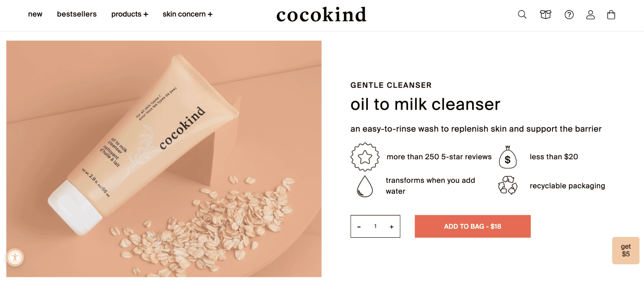Click the accessibility widget icon

(x=15, y=257)
